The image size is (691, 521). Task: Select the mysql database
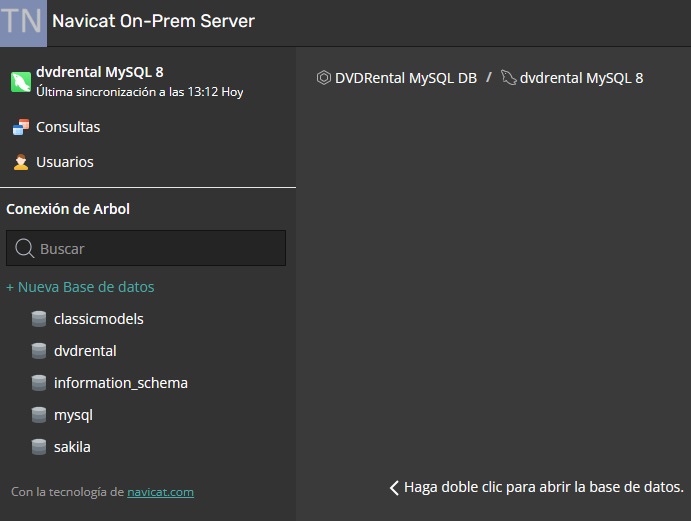tap(73, 415)
